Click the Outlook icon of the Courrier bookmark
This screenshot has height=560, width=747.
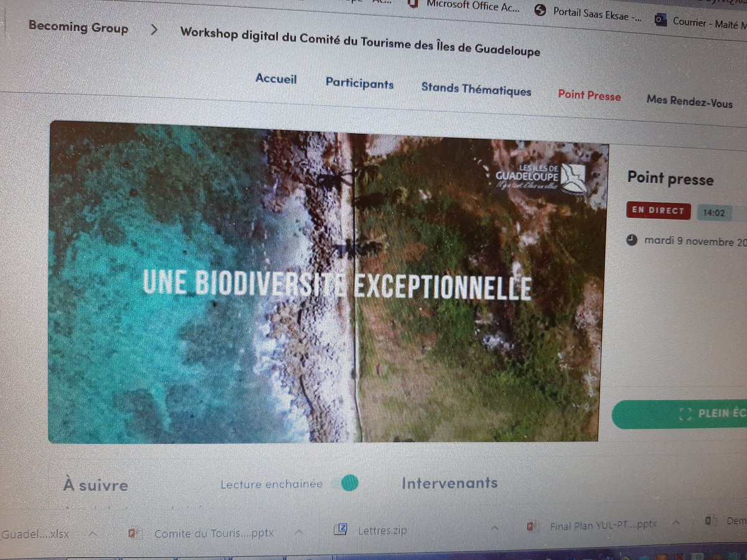[660, 20]
